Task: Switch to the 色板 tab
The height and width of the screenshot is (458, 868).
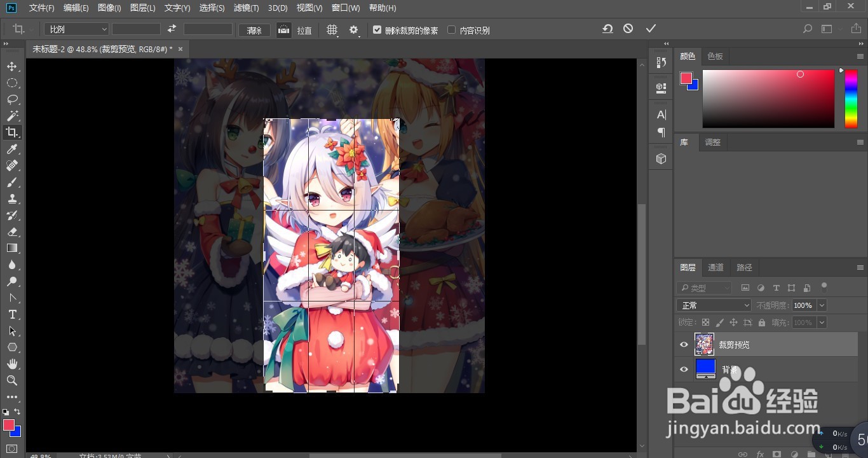Action: pyautogui.click(x=715, y=57)
